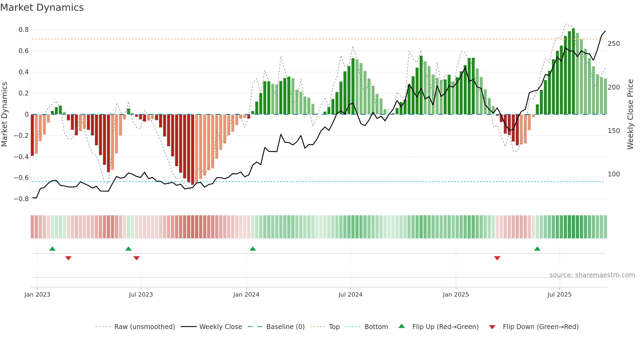Click the red Flip Down triangle in the legend
The image size is (644, 362).
pos(492,327)
